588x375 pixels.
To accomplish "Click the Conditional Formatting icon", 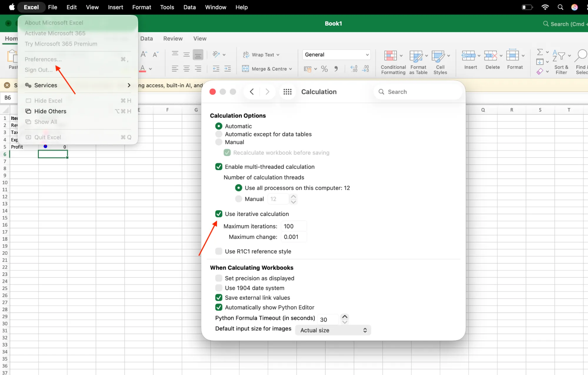I will tap(390, 56).
